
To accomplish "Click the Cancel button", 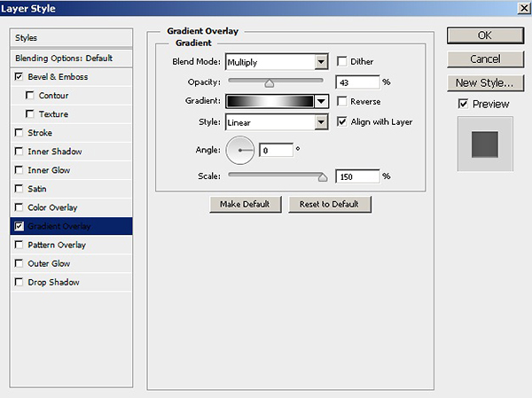I will [484, 59].
